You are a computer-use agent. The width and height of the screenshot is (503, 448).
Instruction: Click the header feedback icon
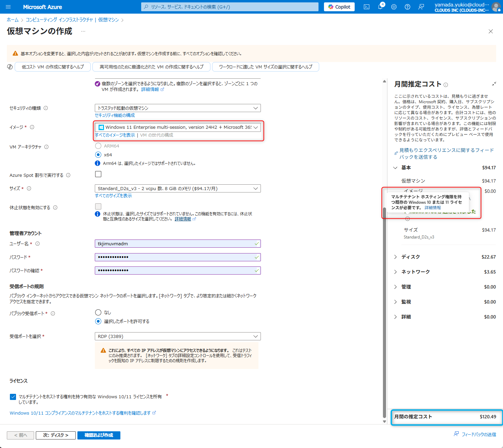[x=421, y=7]
